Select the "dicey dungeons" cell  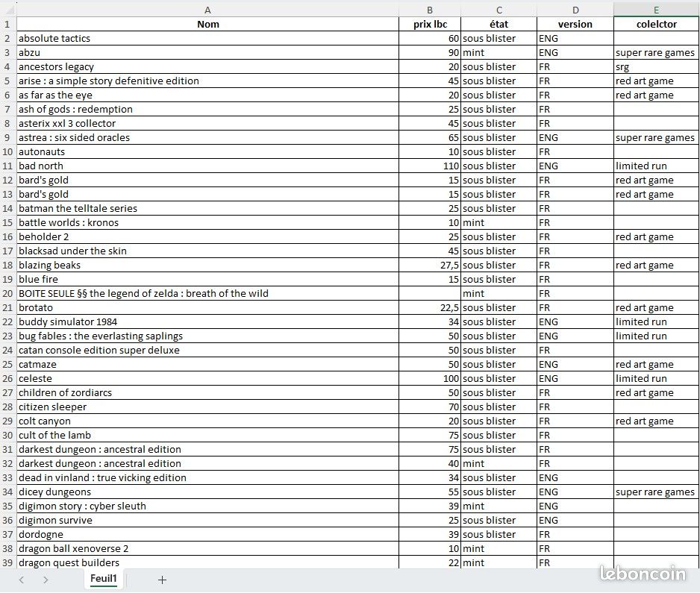pyautogui.click(x=207, y=492)
